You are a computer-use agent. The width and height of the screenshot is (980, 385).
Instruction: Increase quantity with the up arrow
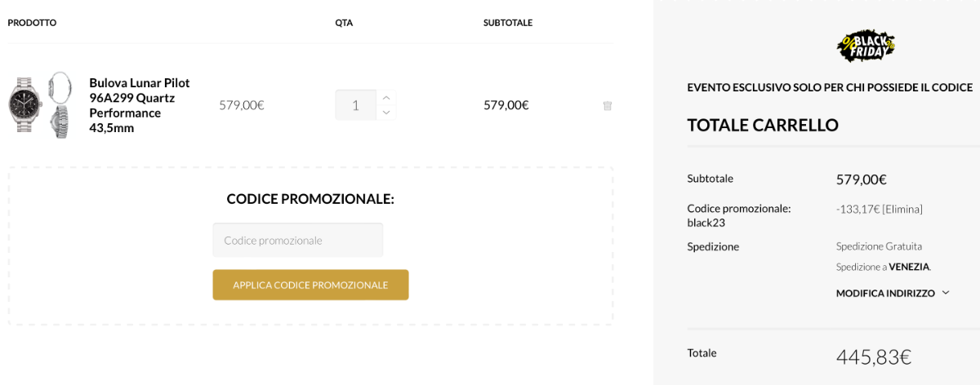386,97
